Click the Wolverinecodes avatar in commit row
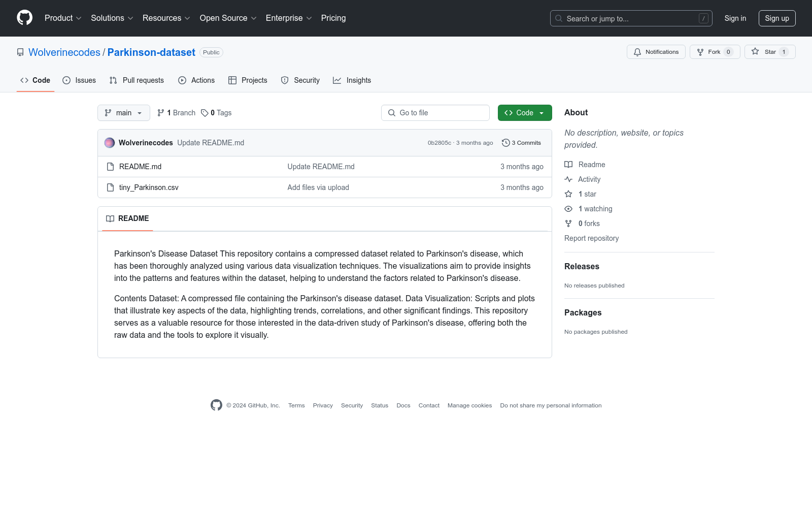 [x=110, y=143]
